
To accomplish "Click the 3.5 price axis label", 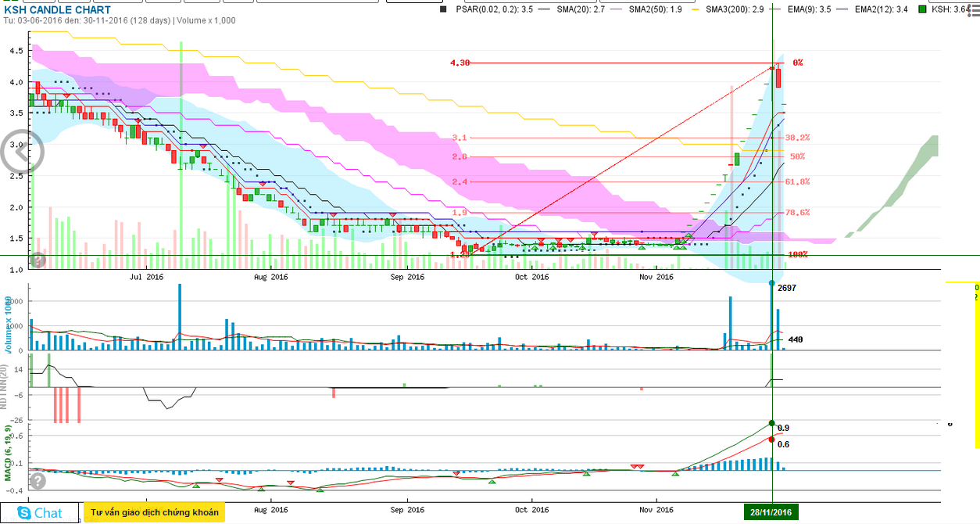I will pyautogui.click(x=16, y=113).
